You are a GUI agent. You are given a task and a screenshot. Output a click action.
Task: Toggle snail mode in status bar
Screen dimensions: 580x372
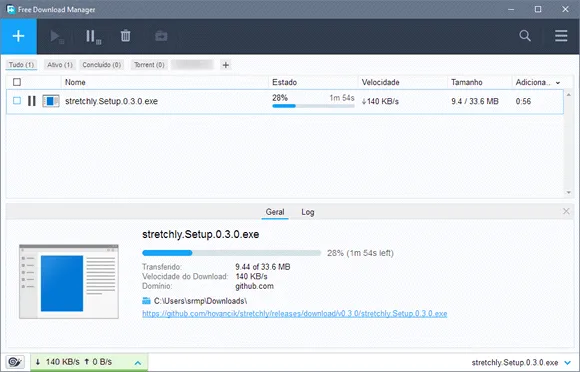point(15,362)
